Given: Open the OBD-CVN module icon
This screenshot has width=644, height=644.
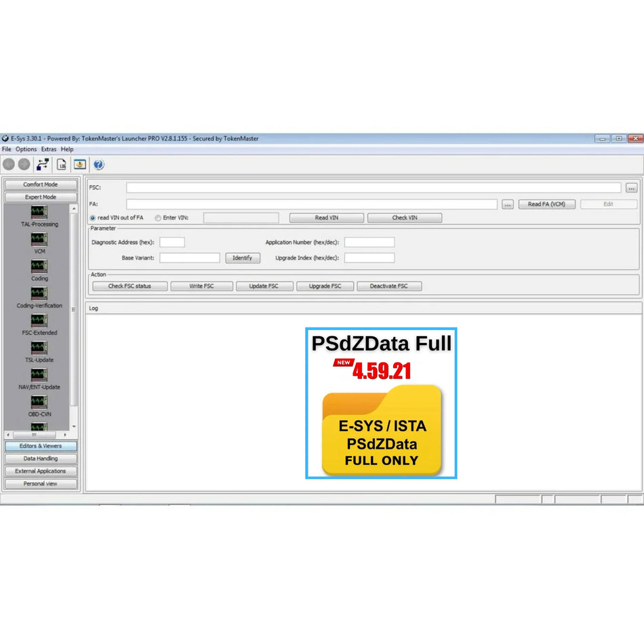Looking at the screenshot, I should point(39,402).
